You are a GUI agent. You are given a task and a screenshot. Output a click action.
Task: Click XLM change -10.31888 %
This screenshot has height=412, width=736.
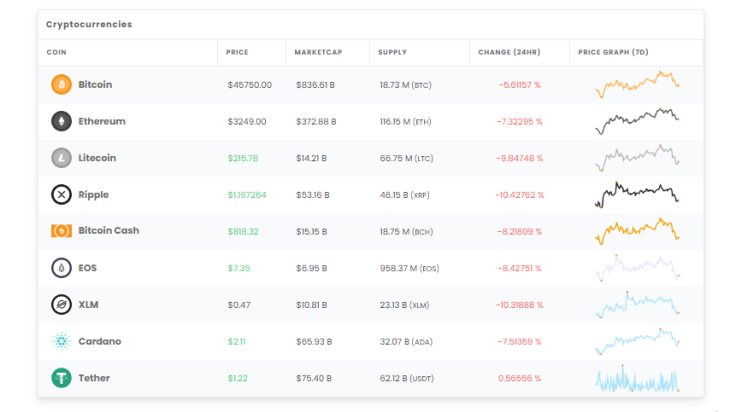coord(519,305)
